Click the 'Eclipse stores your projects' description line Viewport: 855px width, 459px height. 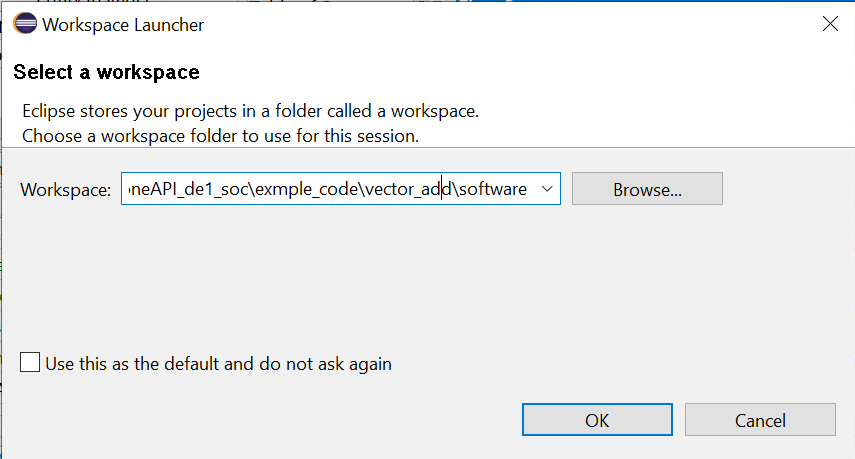pos(250,111)
